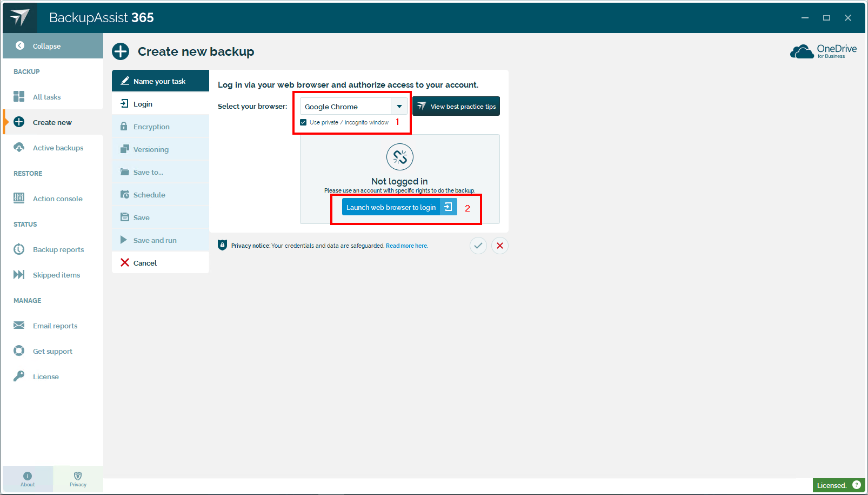Click the Versioning stacked-squares icon

124,149
